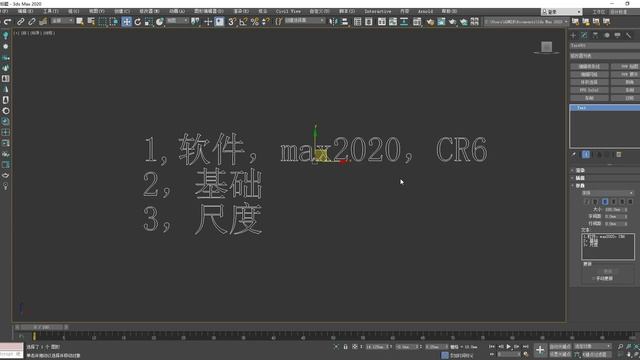640x360 pixels.
Task: Open the project folder path dropdown
Action: [x=527, y=22]
